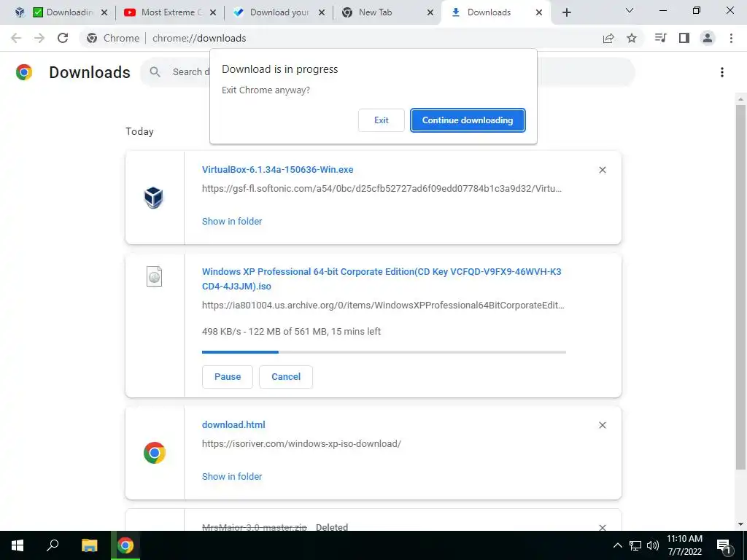Show download.html in folder
The width and height of the screenshot is (747, 560).
[x=232, y=477]
